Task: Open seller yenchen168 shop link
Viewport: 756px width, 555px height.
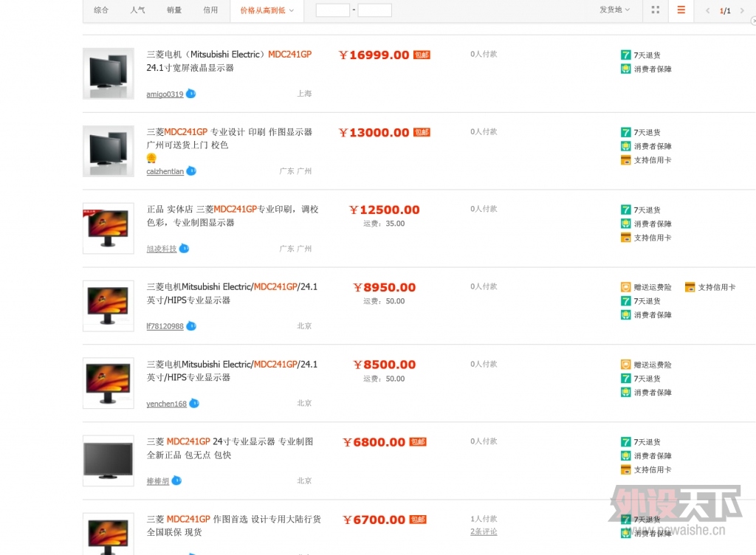Action: coord(166,404)
